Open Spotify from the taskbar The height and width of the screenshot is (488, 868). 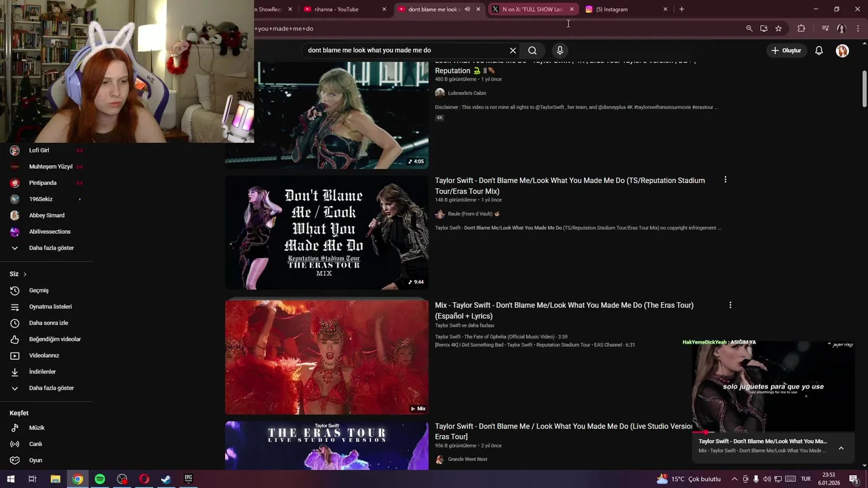pyautogui.click(x=100, y=479)
